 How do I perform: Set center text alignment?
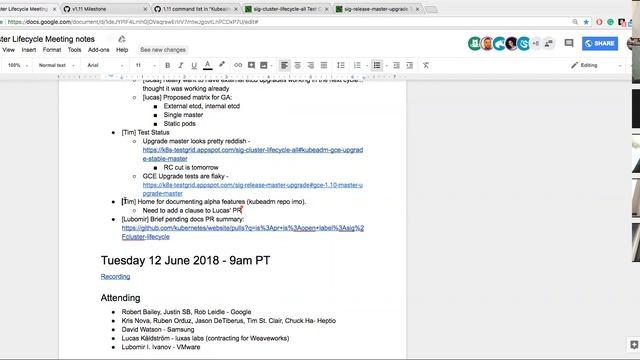298,65
